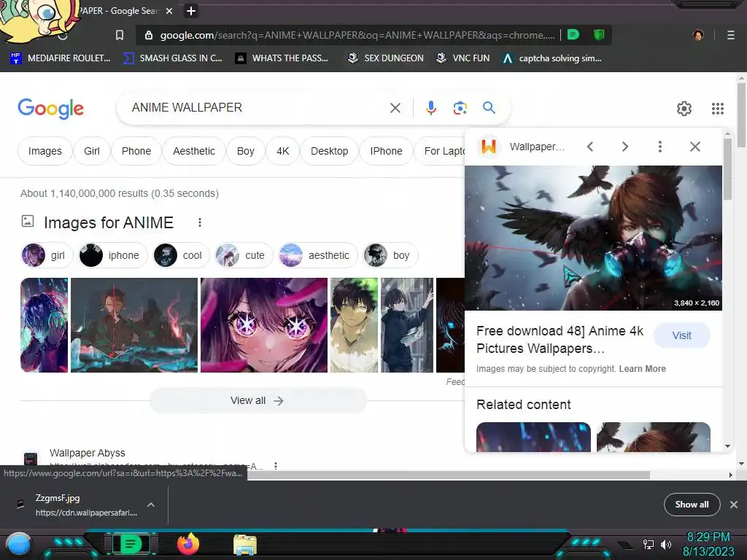747x560 pixels.
Task: Search by image with Lens icon
Action: (460, 108)
